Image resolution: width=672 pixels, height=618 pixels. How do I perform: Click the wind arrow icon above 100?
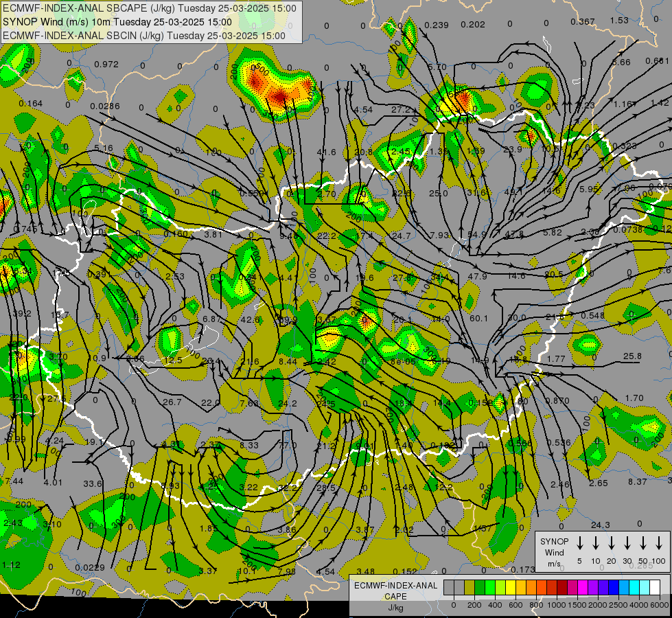(659, 543)
